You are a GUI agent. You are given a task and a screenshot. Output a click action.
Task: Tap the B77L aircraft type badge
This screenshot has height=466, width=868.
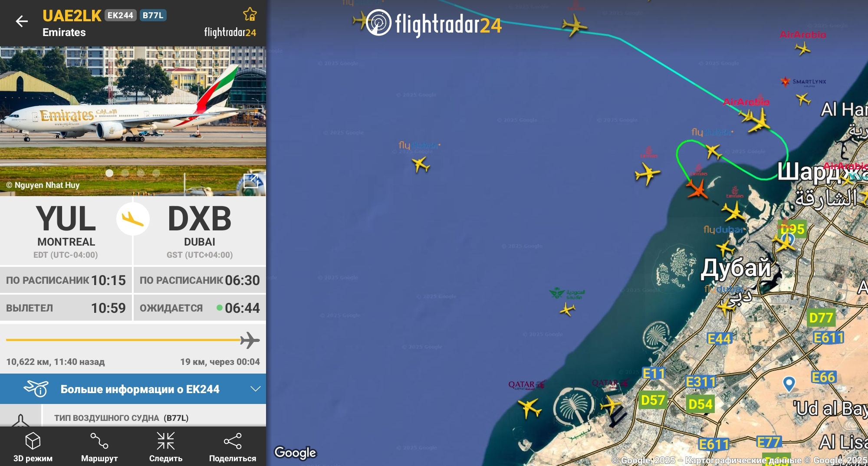click(153, 15)
